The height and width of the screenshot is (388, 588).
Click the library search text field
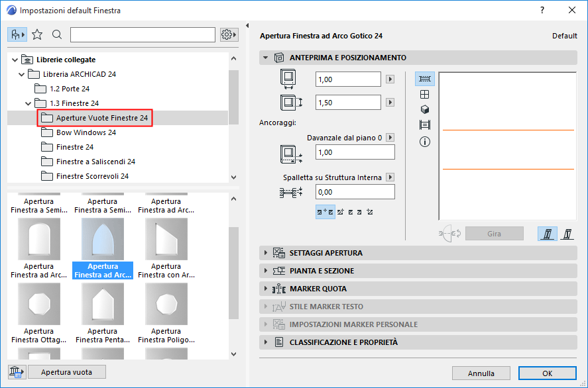point(143,35)
